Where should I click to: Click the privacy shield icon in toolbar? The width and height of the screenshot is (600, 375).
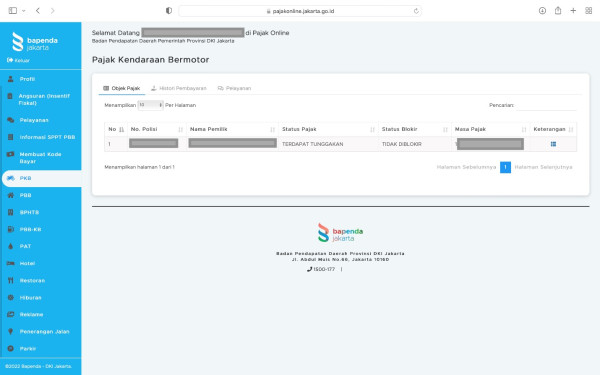tap(169, 11)
